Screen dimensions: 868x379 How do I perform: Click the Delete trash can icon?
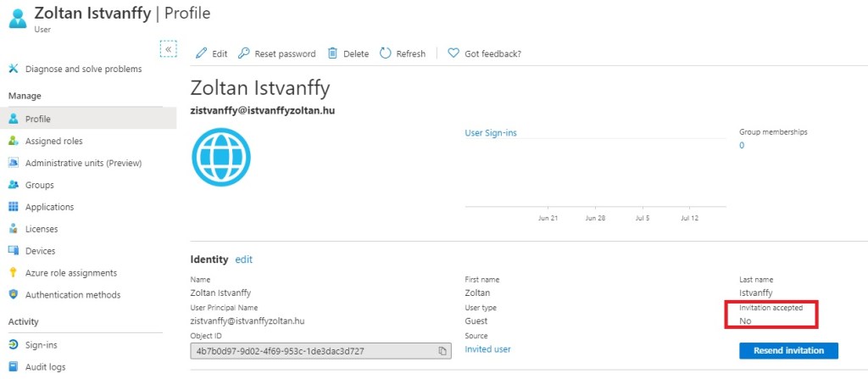(333, 53)
